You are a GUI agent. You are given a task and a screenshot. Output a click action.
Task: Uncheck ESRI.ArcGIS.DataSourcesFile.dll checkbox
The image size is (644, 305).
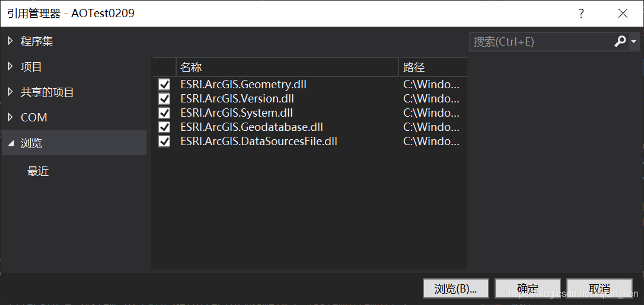click(x=164, y=142)
